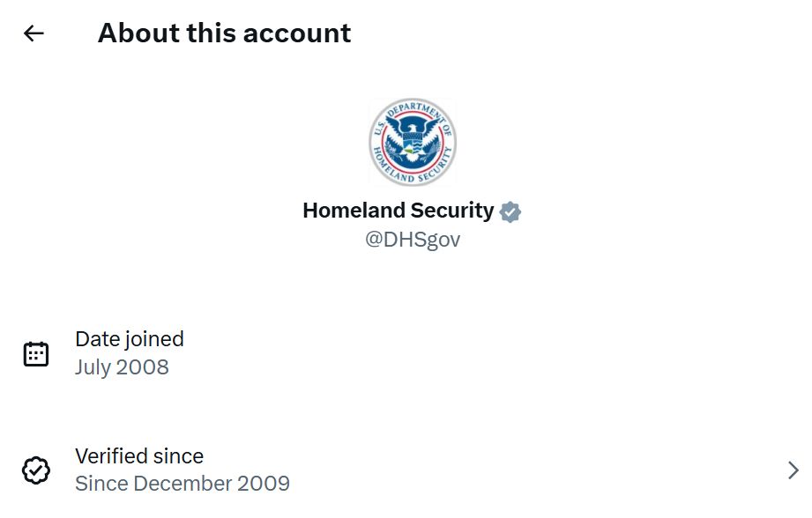Click the year 2008 in join date
This screenshot has height=518, width=812.
tap(144, 367)
